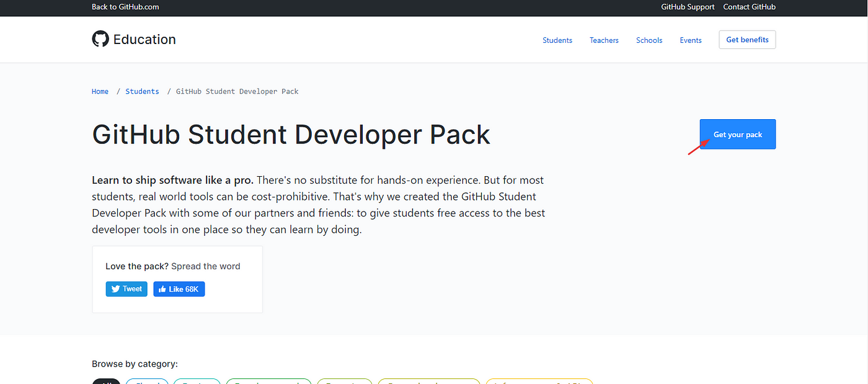Open the Students nav item in header
Screen dimensions: 868x384
(557, 40)
